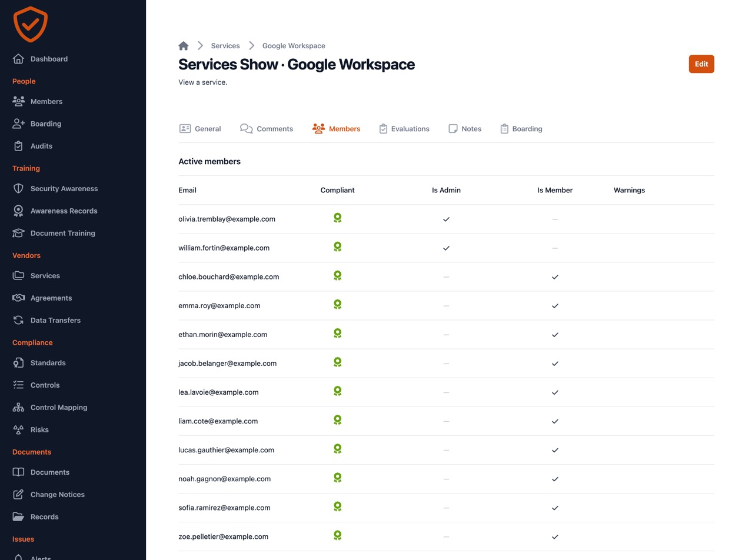Image resolution: width=755 pixels, height=560 pixels.
Task: Click the email jacob.belanger@example.com
Action: pyautogui.click(x=228, y=364)
